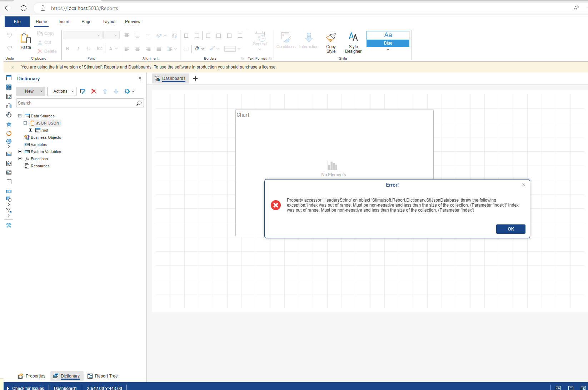Image resolution: width=588 pixels, height=390 pixels.
Task: Insert a Chart element from sidebar
Action: (9, 106)
